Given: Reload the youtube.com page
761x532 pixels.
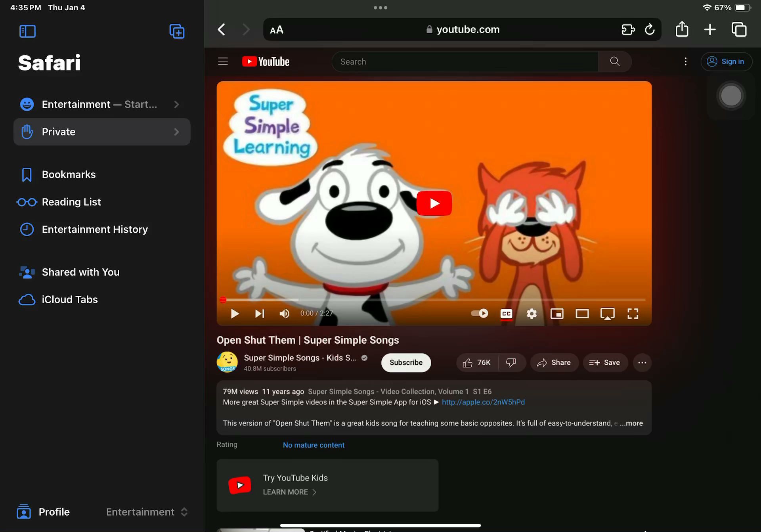Looking at the screenshot, I should pyautogui.click(x=650, y=29).
